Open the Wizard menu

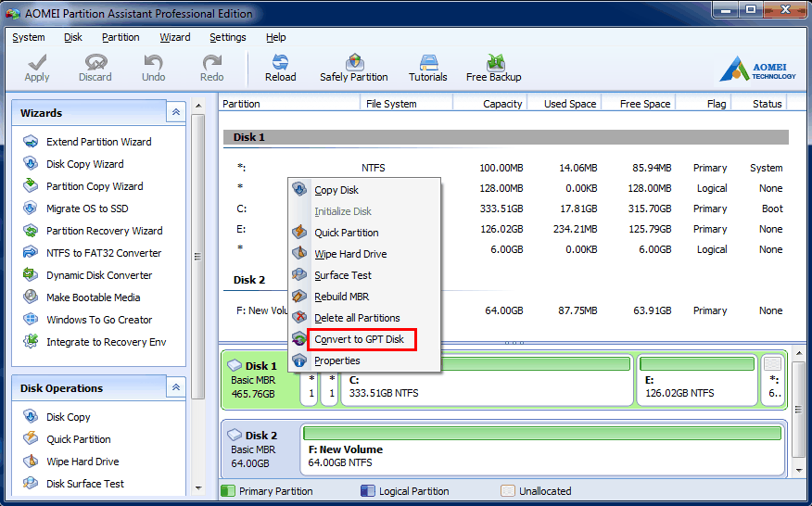(174, 37)
